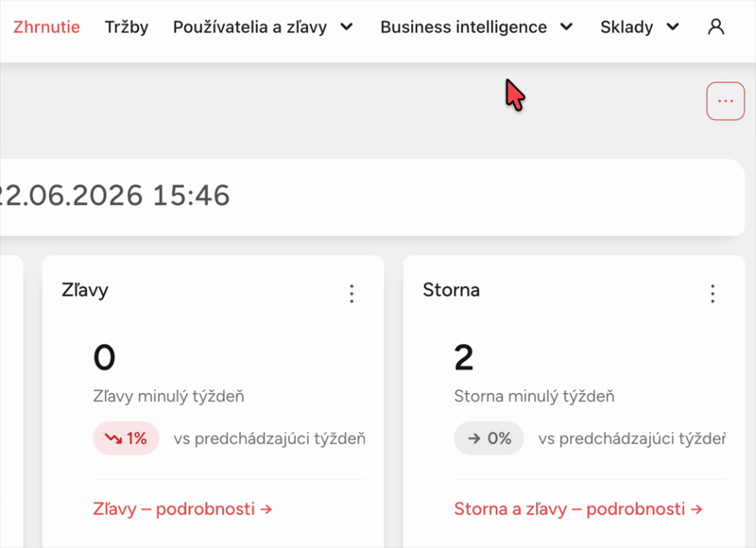Switch to the Zhrnutie tab
Image resolution: width=756 pixels, height=548 pixels.
click(x=46, y=27)
